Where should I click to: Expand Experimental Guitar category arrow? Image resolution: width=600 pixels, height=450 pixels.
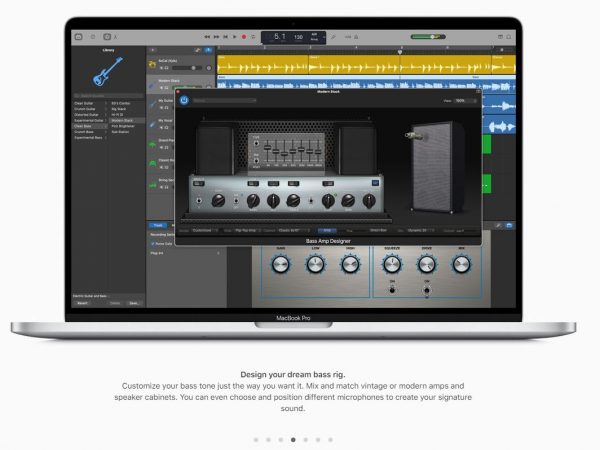click(106, 121)
